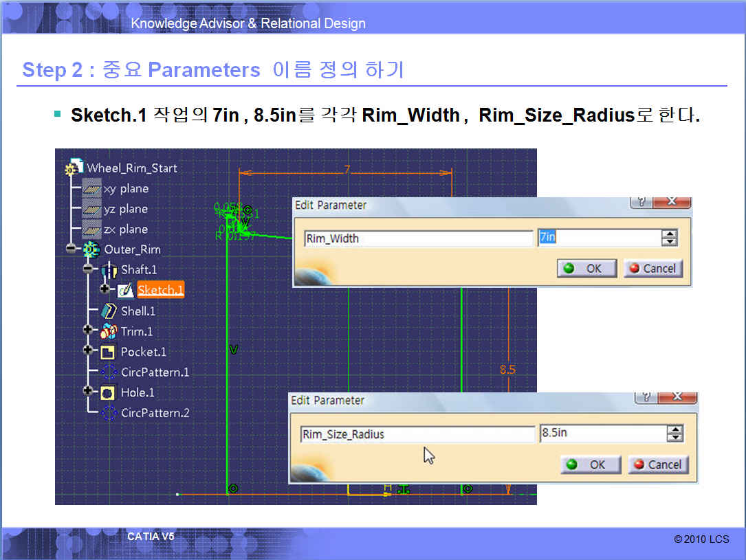Expand the Sketch.1 node under Shaft.1

tap(105, 290)
